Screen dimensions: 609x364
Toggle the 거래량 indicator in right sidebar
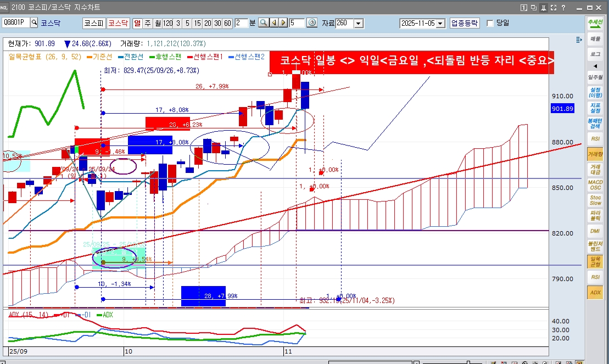pos(595,154)
